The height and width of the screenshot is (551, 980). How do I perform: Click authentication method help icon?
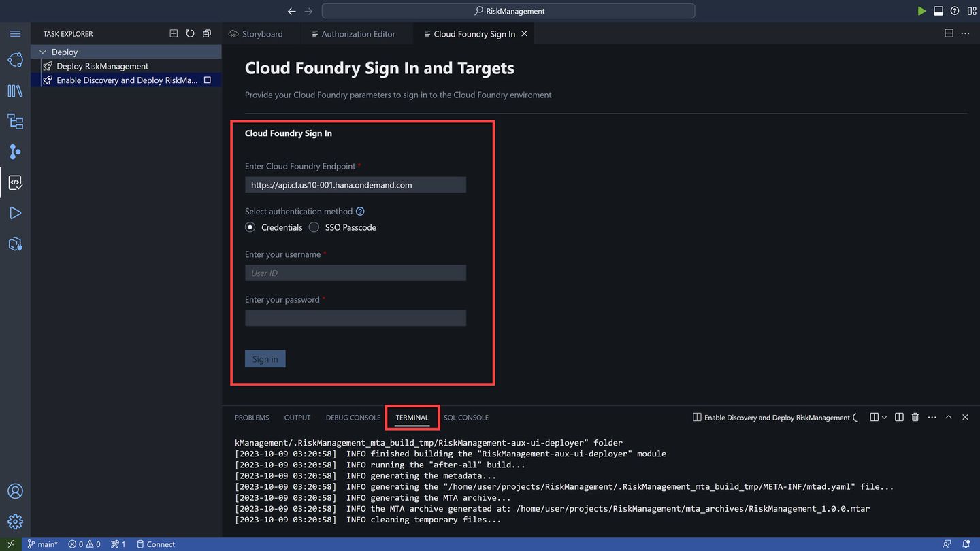(361, 212)
